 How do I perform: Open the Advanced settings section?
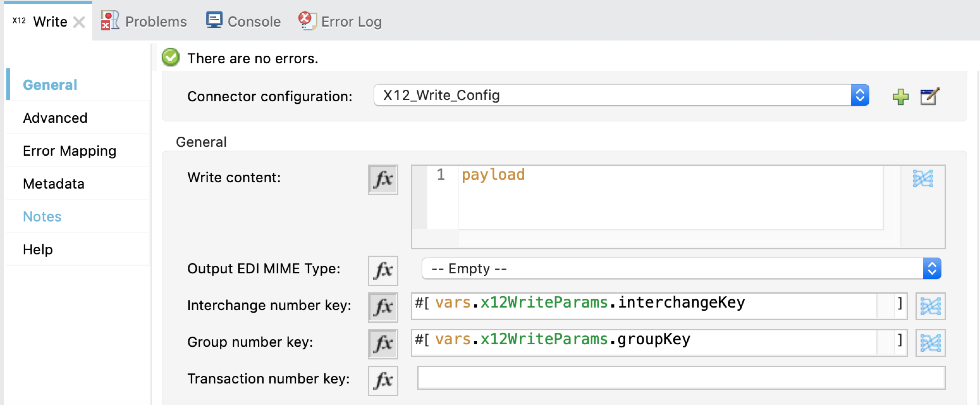(79, 118)
